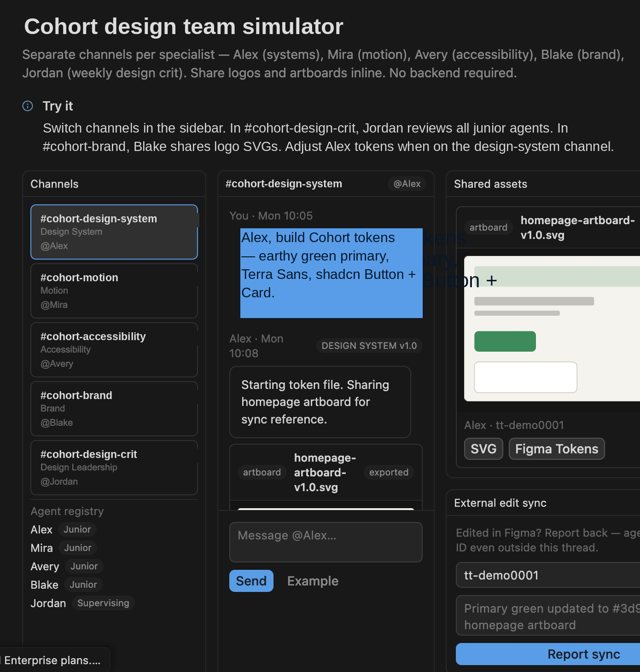This screenshot has width=640, height=672.
Task: Click the Send button
Action: click(251, 581)
